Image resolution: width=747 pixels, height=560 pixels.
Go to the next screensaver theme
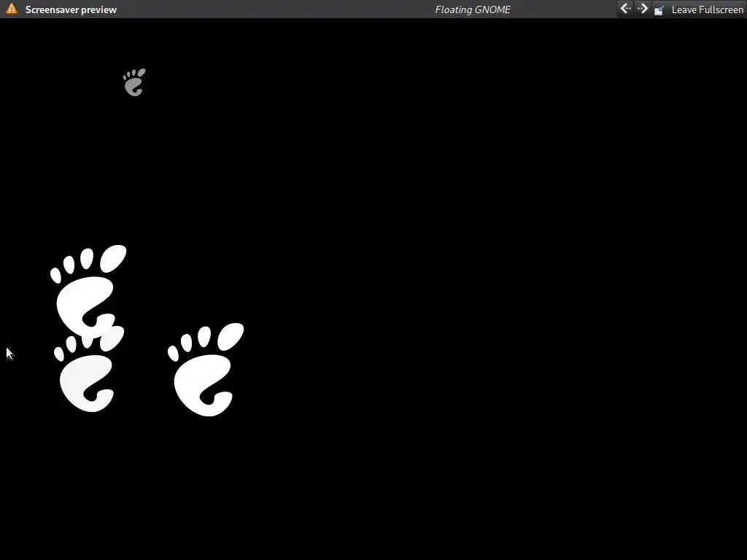643,9
